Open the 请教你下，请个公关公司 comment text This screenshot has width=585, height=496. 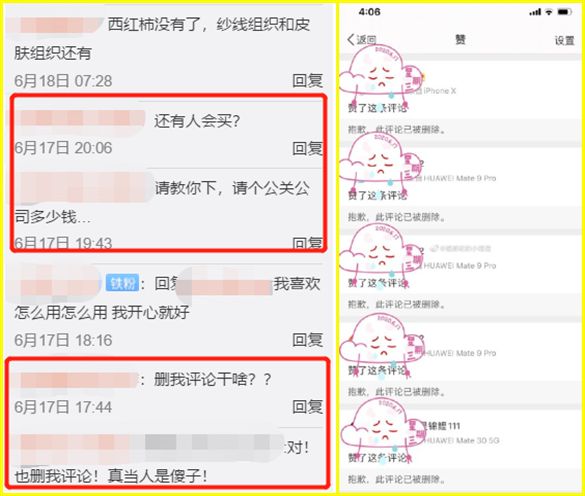tap(162, 202)
